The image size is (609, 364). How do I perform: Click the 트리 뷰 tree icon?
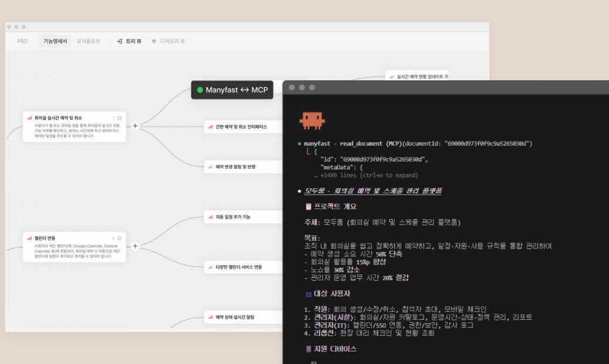(120, 41)
